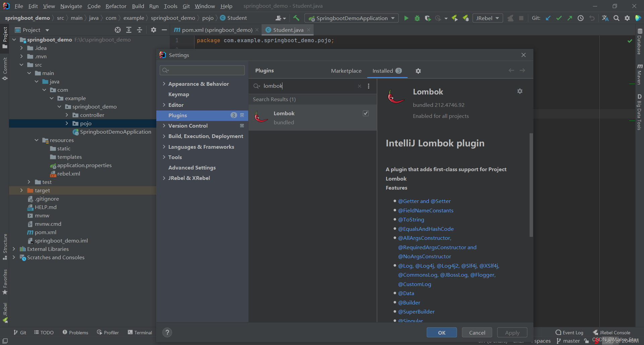
Task: Expand Appearance & Behavior settings section
Action: coord(164,84)
